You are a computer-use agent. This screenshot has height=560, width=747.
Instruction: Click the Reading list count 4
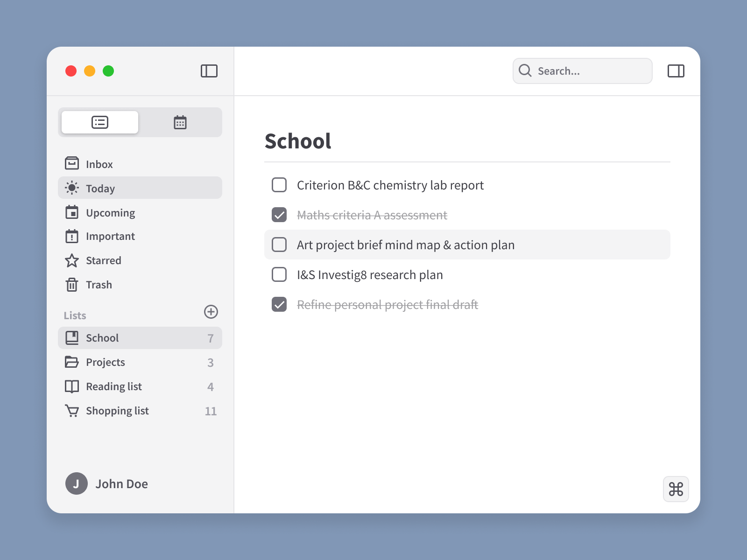coord(211,387)
